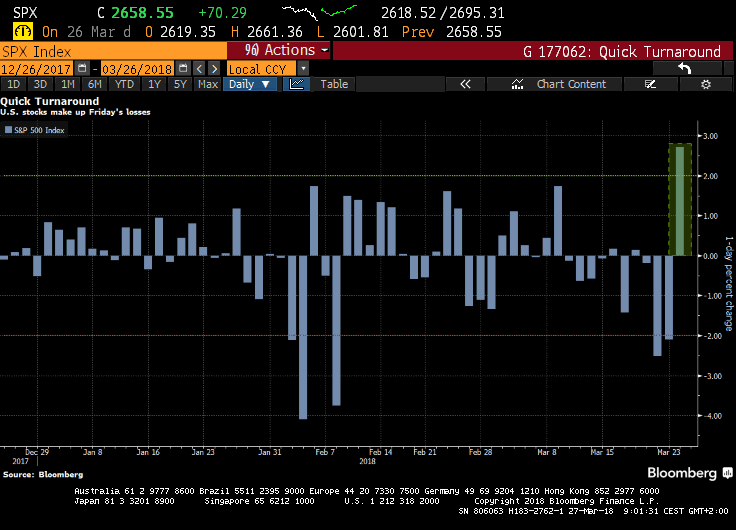Viewport: 736px width, 530px height.
Task: Click the undo back arrow button
Action: [684, 68]
